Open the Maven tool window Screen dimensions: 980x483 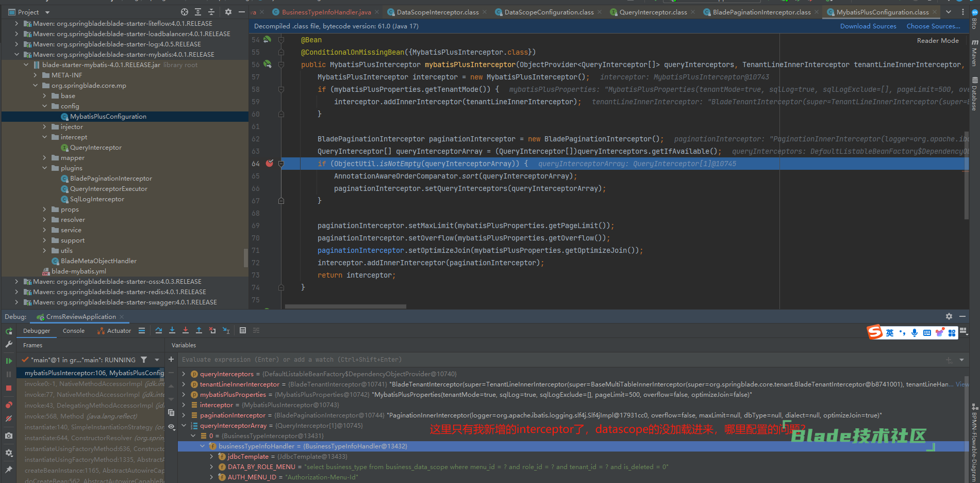[x=974, y=53]
